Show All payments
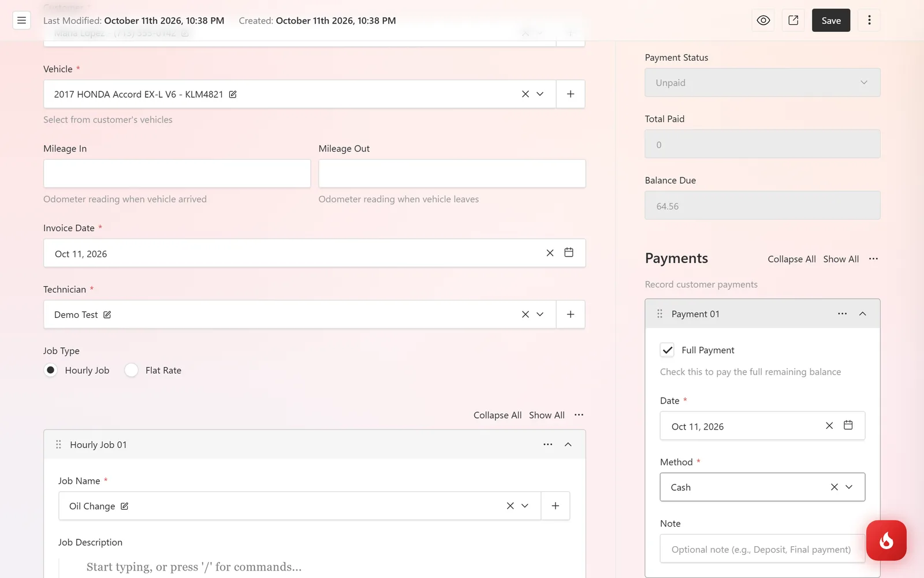 [x=841, y=259]
